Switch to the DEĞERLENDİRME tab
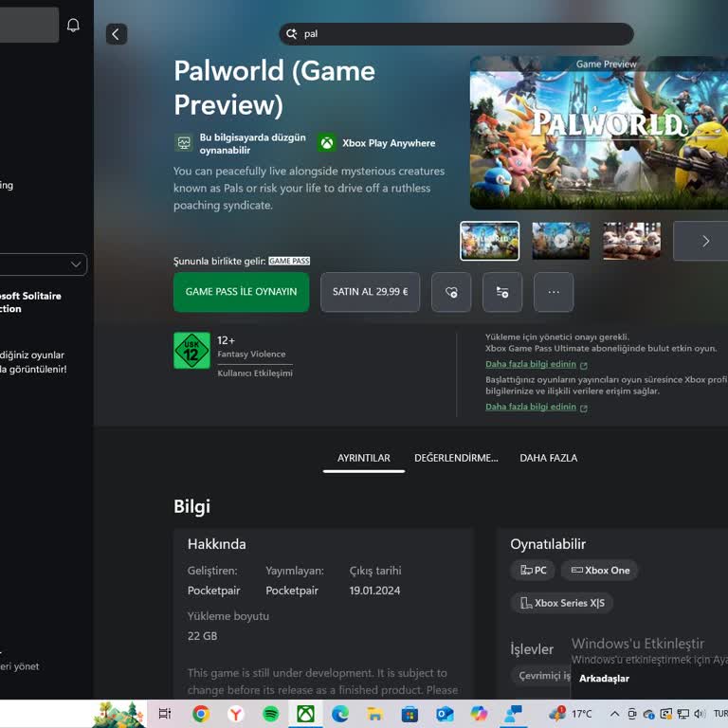 pyautogui.click(x=456, y=458)
